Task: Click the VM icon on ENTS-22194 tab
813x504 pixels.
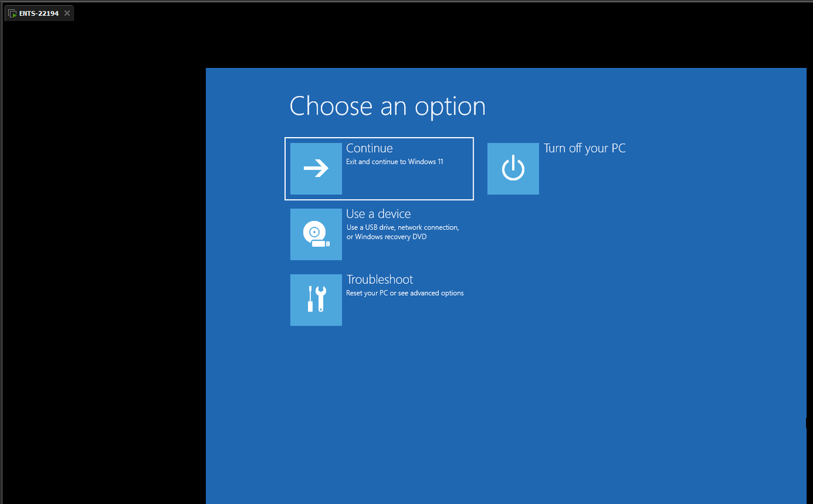Action: 12,13
